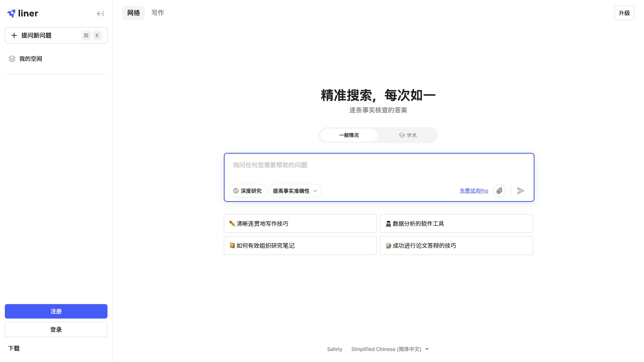The image size is (644, 362).
Task: Click the 注册 button
Action: point(56,311)
